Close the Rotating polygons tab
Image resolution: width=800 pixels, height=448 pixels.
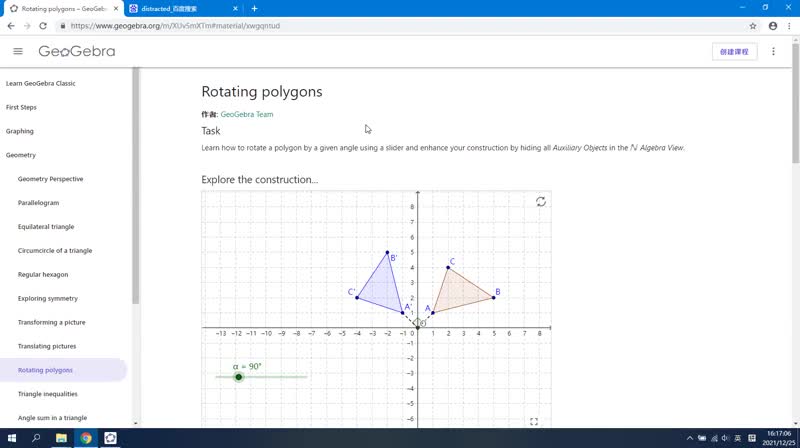pos(116,9)
